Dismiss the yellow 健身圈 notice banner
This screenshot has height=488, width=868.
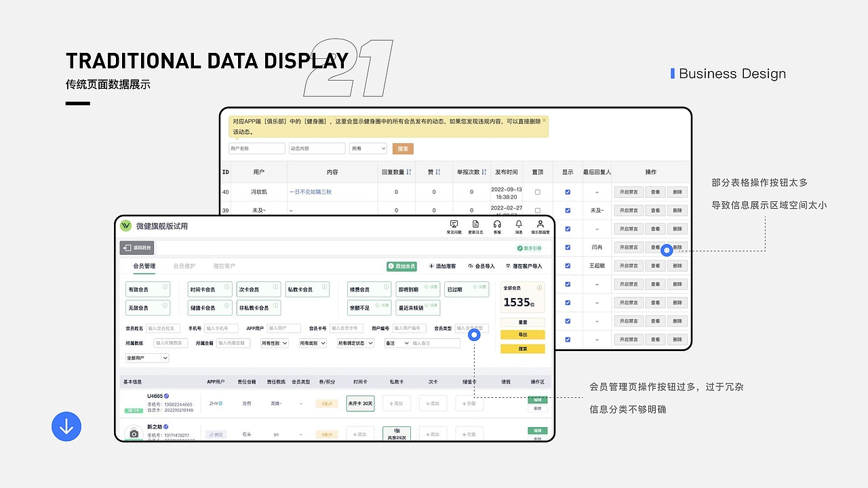click(544, 120)
